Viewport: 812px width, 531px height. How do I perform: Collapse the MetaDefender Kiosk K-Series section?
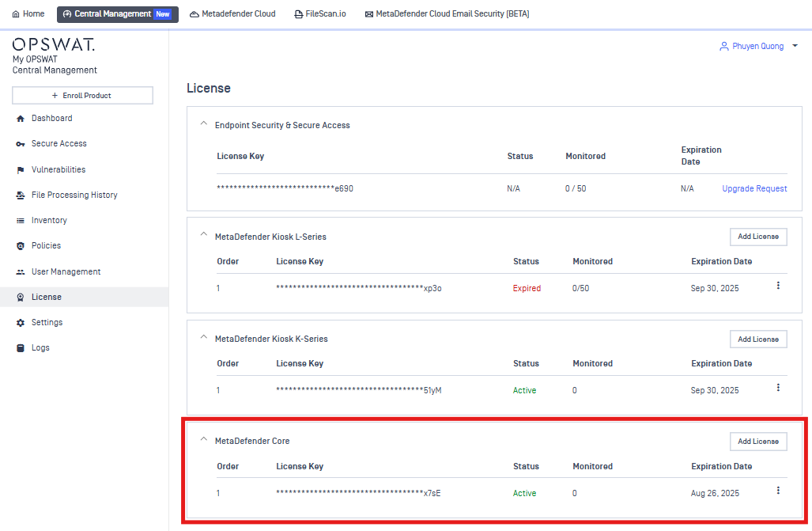click(203, 337)
